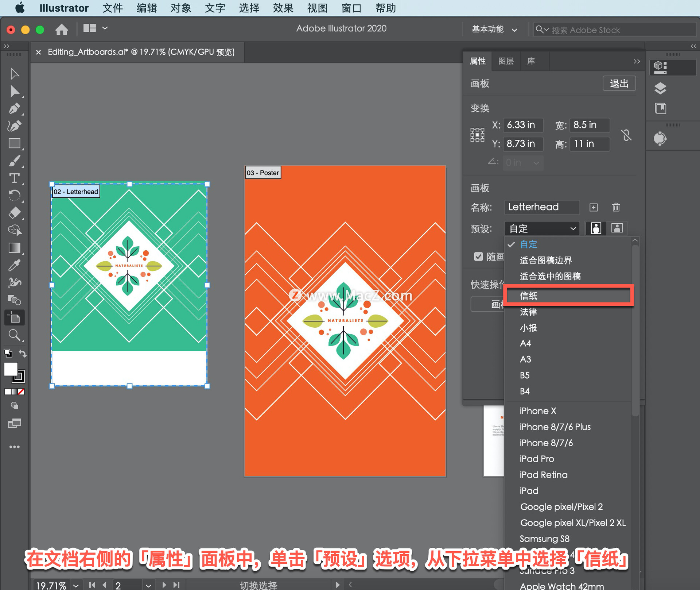
Task: Select the Pen tool
Action: tap(14, 109)
